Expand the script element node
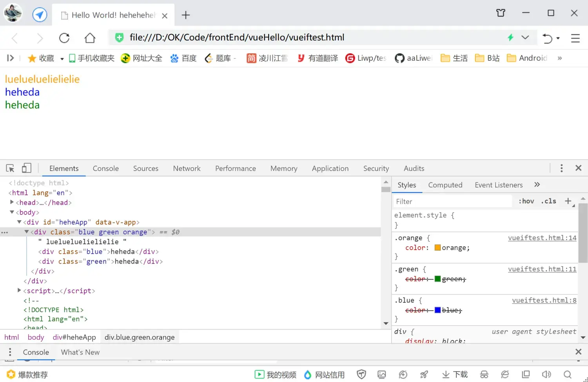588x382 pixels. point(19,291)
